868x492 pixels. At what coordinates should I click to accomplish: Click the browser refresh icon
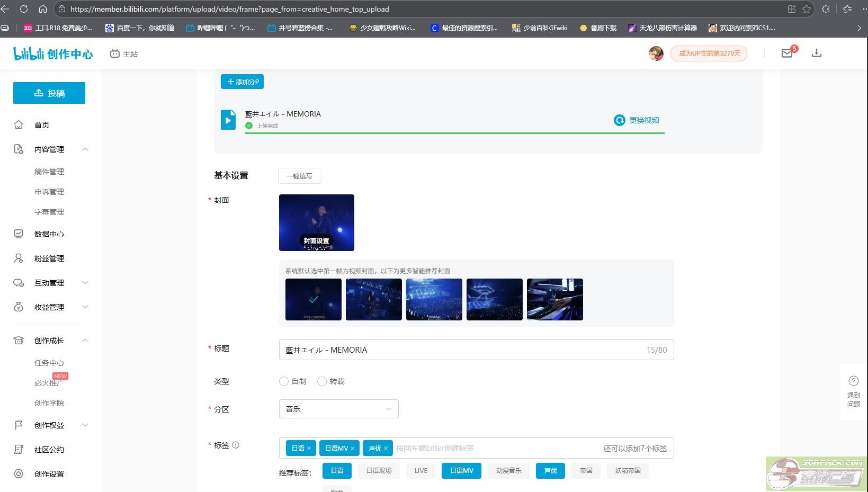pos(24,9)
